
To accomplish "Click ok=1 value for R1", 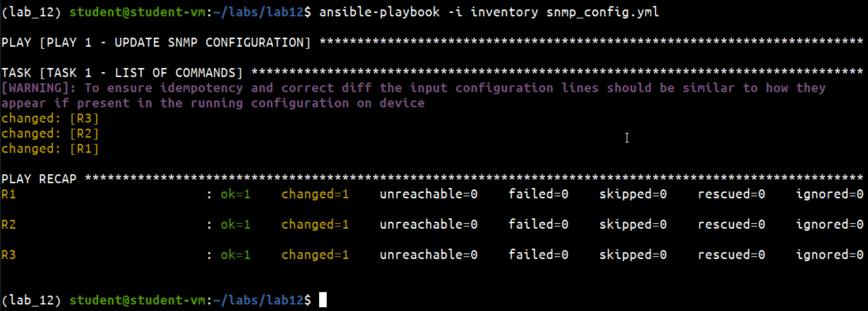I will pos(236,194).
